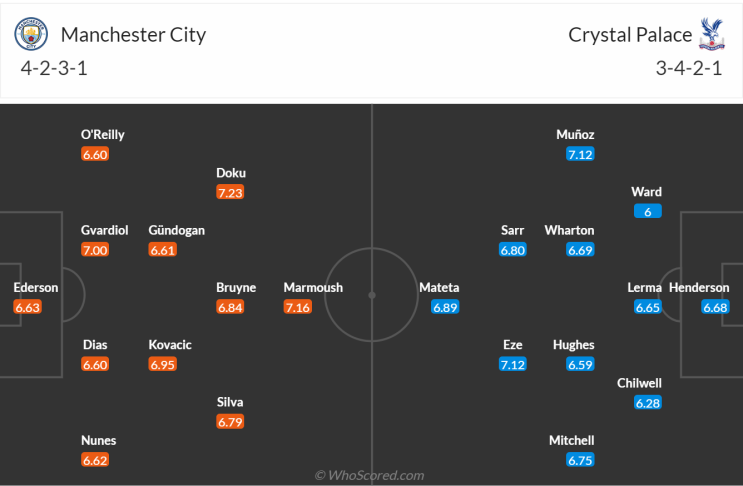743x486 pixels.
Task: Click the Crystal Palace club crest
Action: pyautogui.click(x=712, y=34)
